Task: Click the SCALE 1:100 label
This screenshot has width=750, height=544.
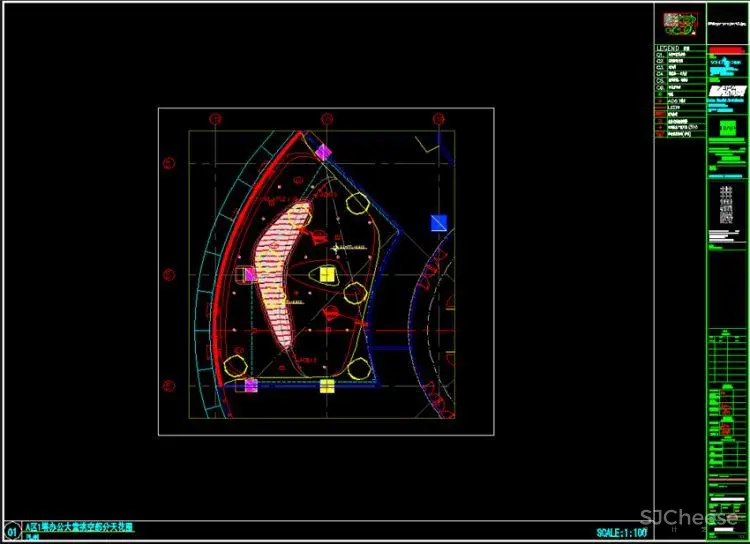Action: pos(621,533)
